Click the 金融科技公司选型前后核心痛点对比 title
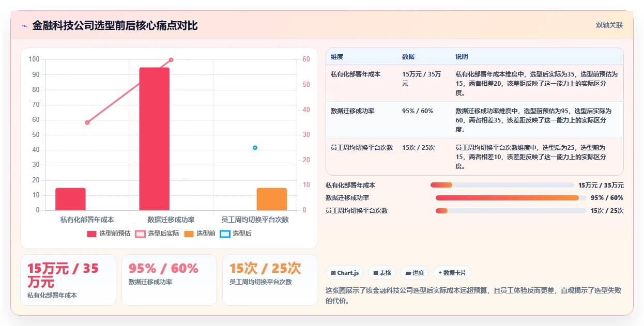Screen dimensions: 644x326 115,26
